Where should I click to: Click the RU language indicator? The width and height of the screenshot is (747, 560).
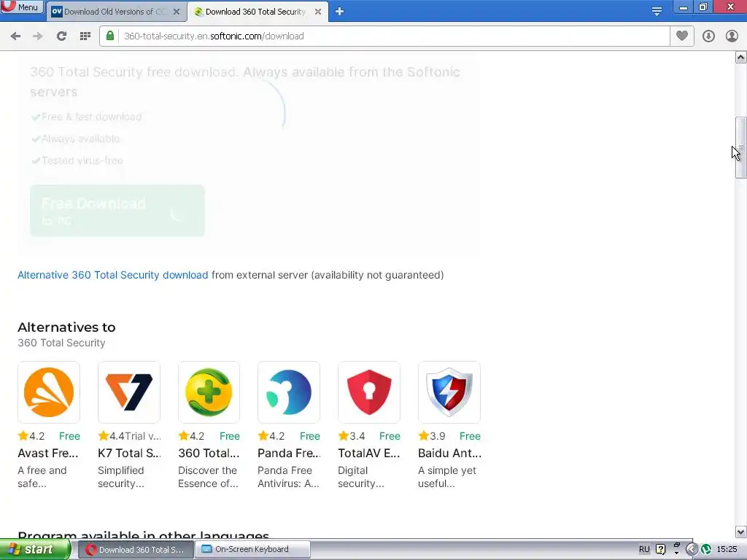click(x=644, y=549)
